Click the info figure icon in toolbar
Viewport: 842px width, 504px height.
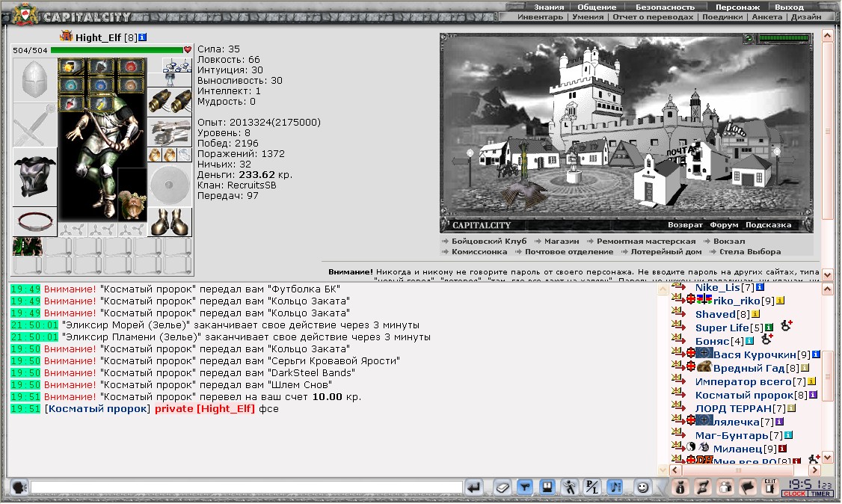(680, 488)
